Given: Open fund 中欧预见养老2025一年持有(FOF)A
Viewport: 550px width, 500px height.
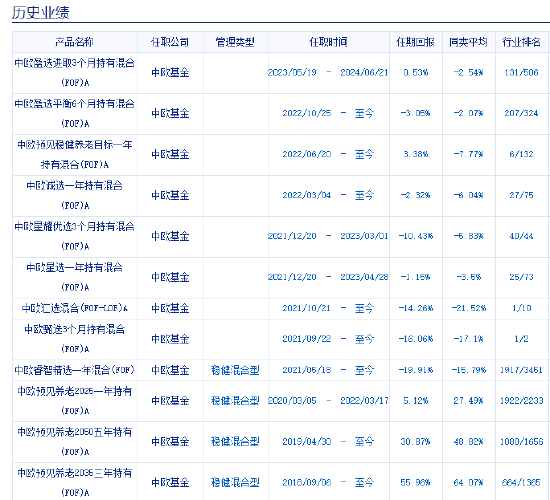Looking at the screenshot, I should click(74, 400).
